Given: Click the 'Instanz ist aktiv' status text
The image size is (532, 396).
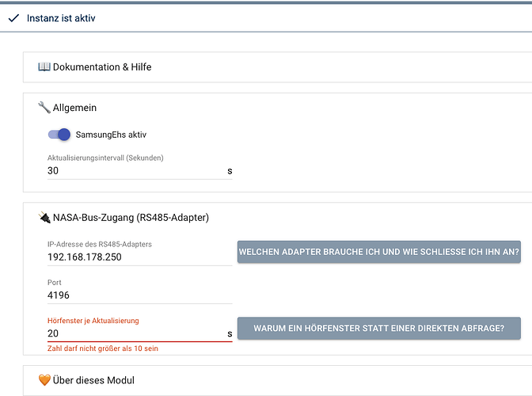Looking at the screenshot, I should pos(61,18).
